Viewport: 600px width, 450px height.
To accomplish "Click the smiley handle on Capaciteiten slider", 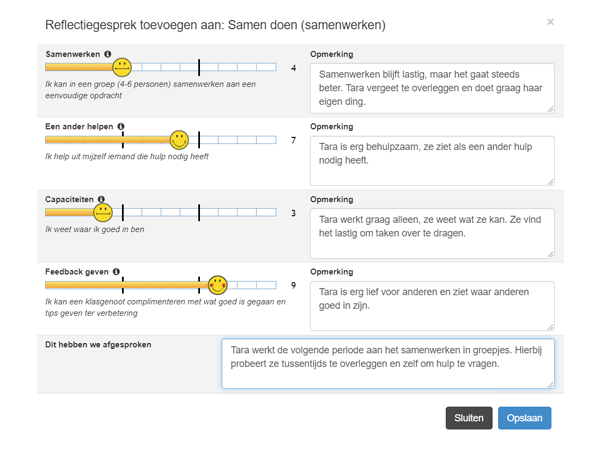I will click(x=103, y=212).
